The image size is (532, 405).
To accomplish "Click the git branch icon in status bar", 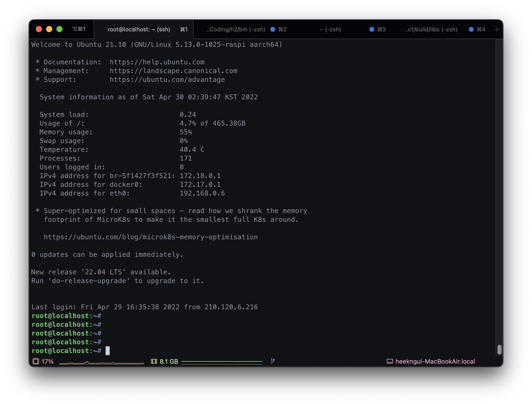I will pos(273,361).
